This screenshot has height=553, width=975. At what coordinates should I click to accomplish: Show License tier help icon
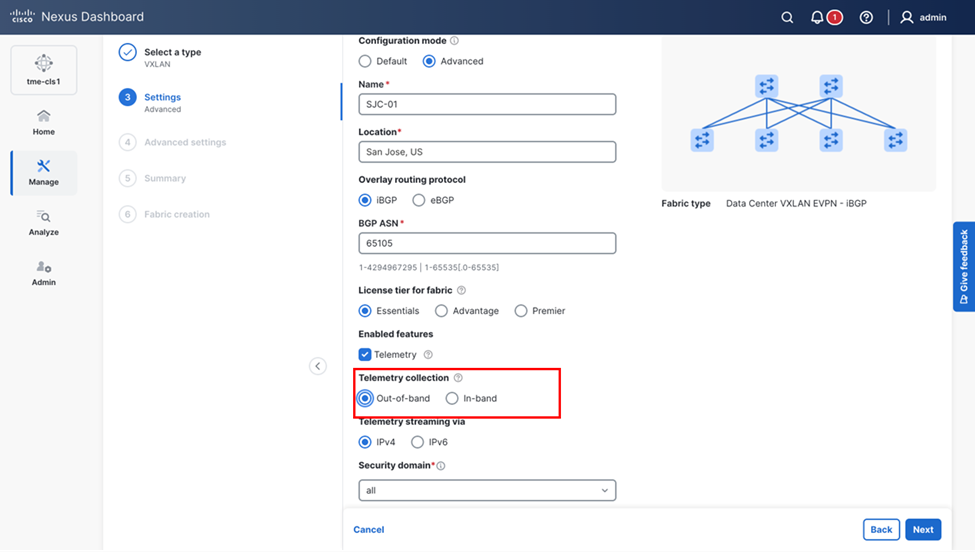point(461,290)
